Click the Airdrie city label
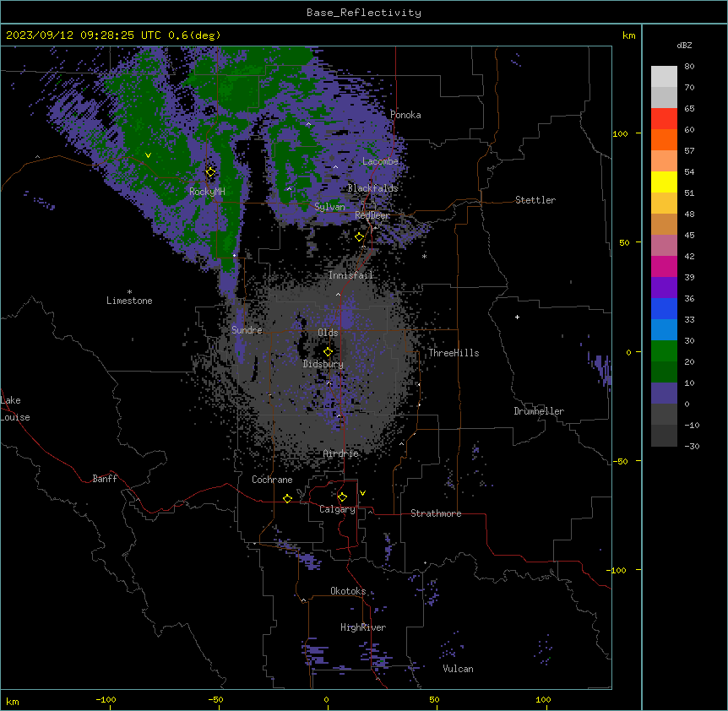This screenshot has width=728, height=711. (341, 453)
